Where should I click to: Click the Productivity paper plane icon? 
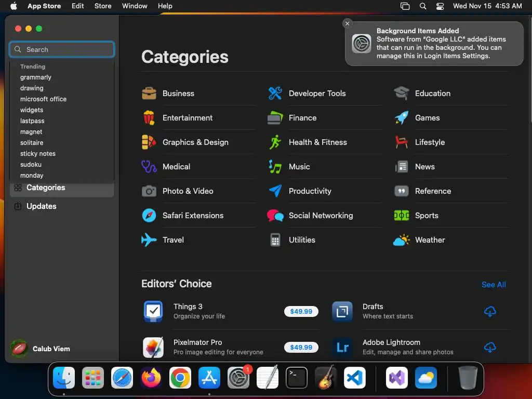[x=275, y=191]
